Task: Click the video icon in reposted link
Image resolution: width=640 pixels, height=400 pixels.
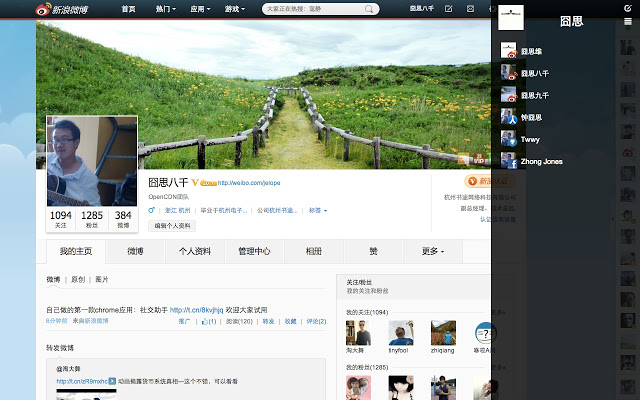Action: click(x=112, y=381)
